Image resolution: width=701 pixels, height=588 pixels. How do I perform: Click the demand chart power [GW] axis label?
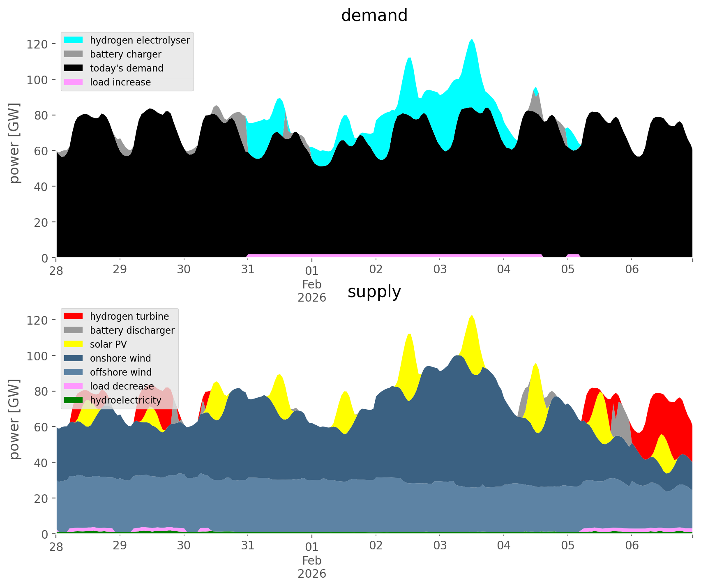coord(14,143)
